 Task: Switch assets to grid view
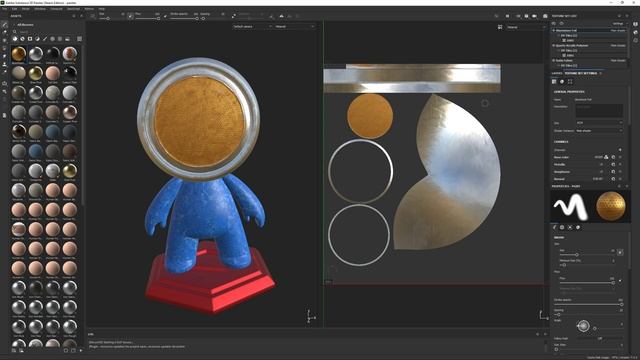coord(79,39)
